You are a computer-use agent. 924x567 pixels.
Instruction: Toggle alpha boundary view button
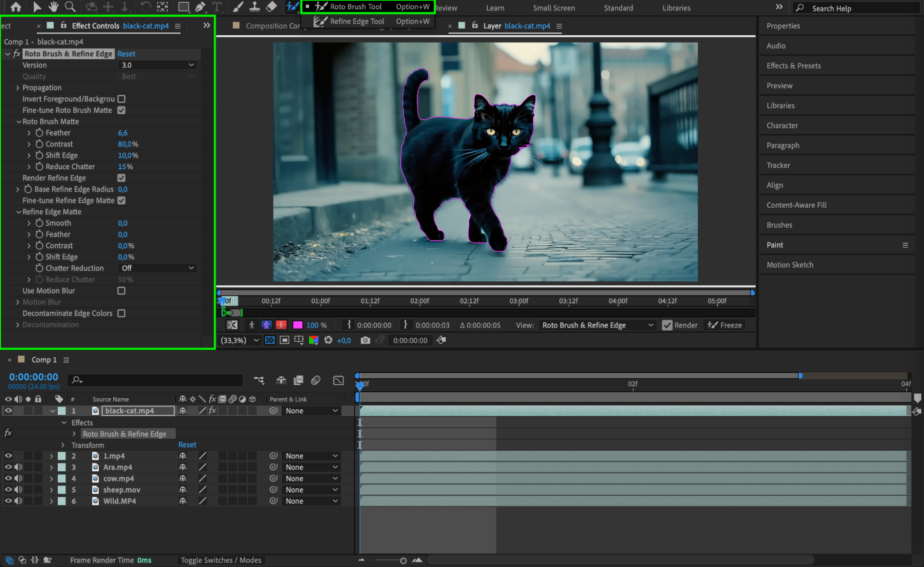coord(266,325)
